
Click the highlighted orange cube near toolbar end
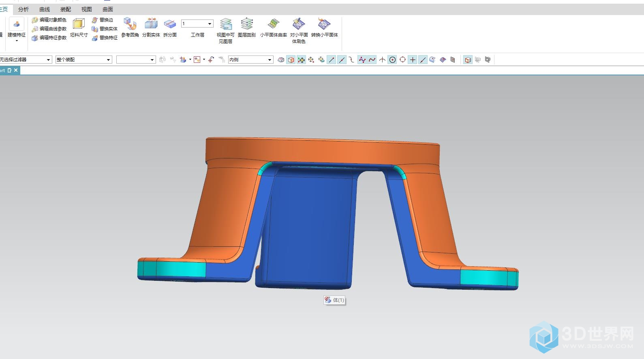point(468,60)
